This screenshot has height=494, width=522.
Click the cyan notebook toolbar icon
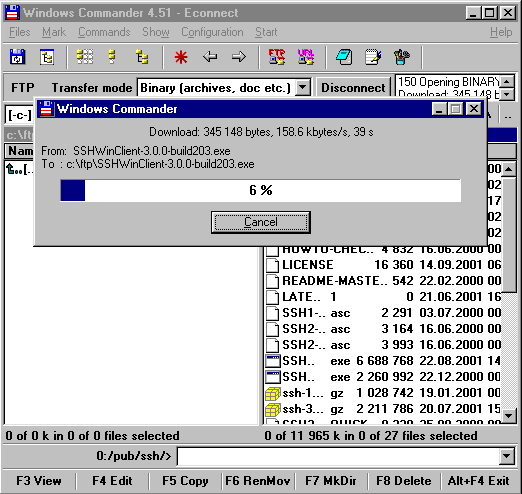(344, 57)
